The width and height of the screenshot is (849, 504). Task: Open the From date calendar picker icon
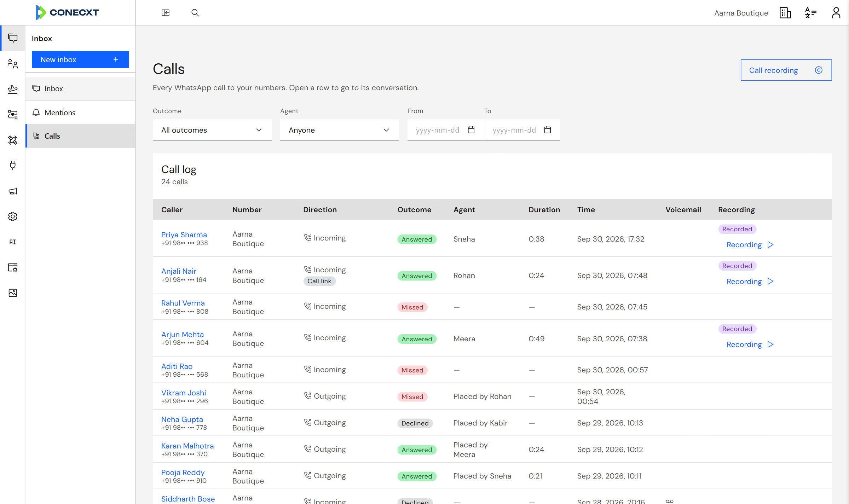coord(471,130)
